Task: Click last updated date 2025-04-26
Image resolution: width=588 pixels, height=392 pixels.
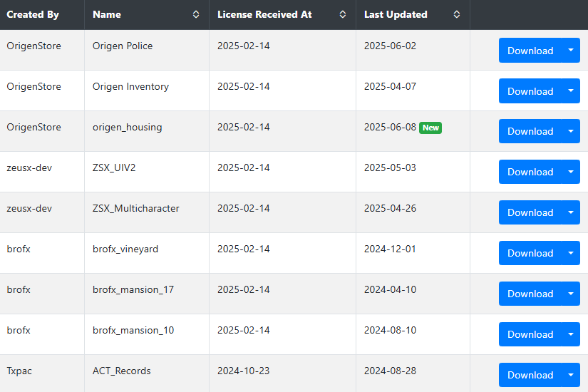Action: pyautogui.click(x=390, y=208)
